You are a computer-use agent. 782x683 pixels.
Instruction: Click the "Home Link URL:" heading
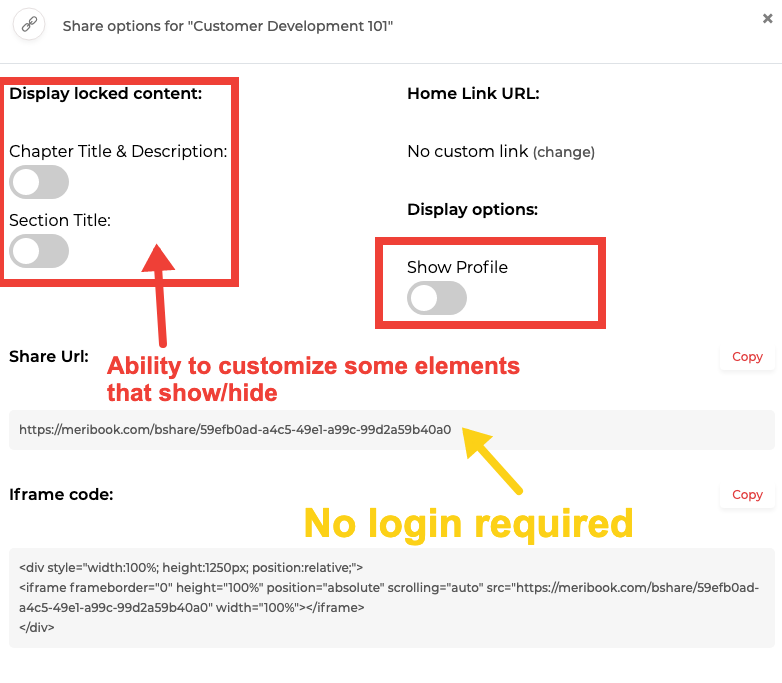(x=473, y=93)
